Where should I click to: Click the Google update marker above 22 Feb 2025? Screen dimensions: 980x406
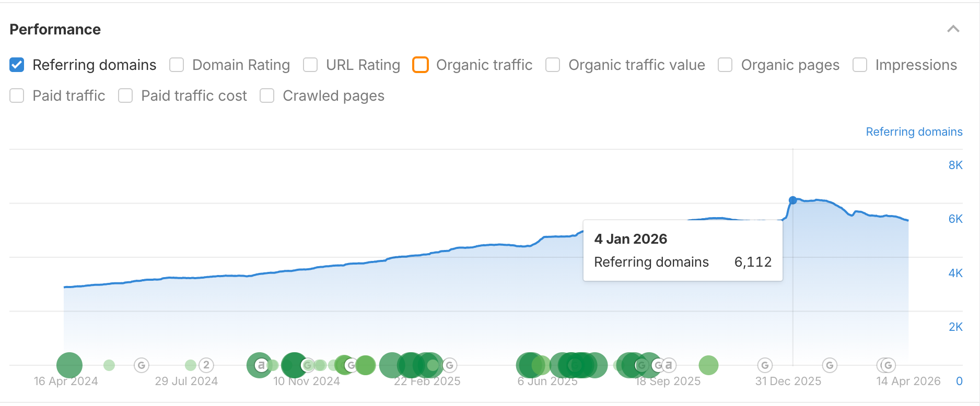point(450,365)
